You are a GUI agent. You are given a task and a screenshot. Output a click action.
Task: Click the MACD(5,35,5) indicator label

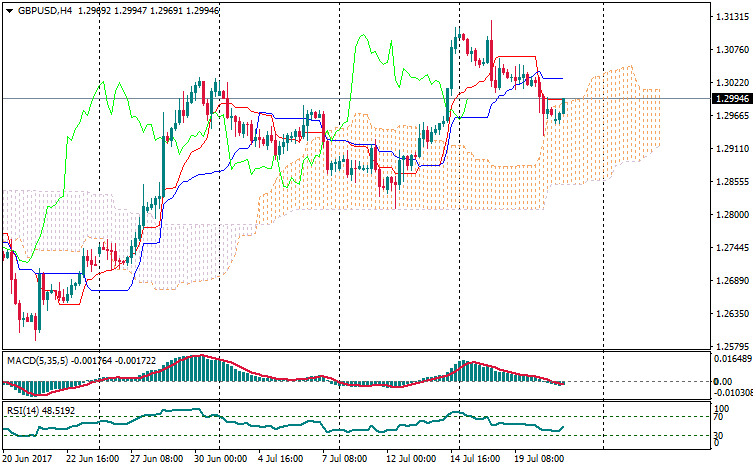click(x=36, y=359)
